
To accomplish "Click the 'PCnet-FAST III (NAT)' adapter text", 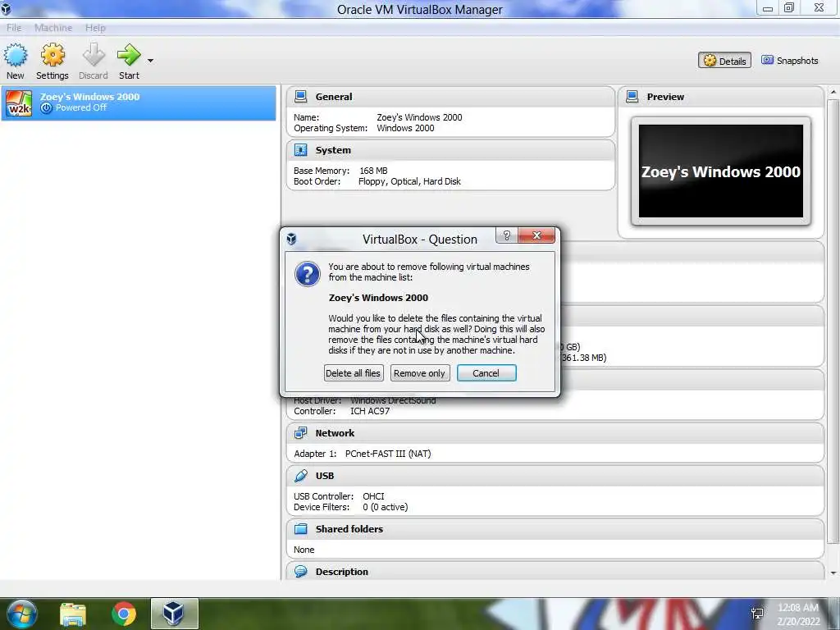I will (388, 454).
